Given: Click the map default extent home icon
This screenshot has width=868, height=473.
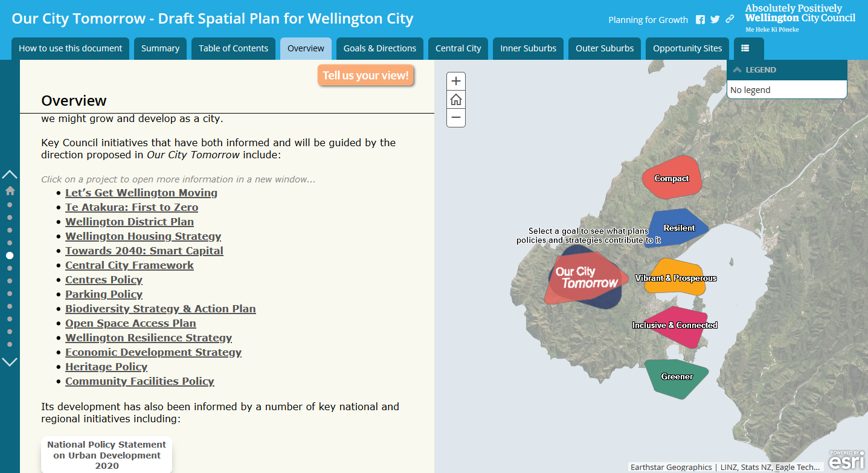Looking at the screenshot, I should coord(456,100).
